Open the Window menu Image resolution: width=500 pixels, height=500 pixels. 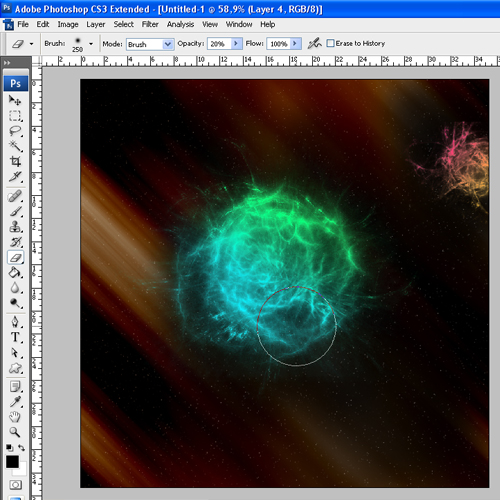point(239,24)
